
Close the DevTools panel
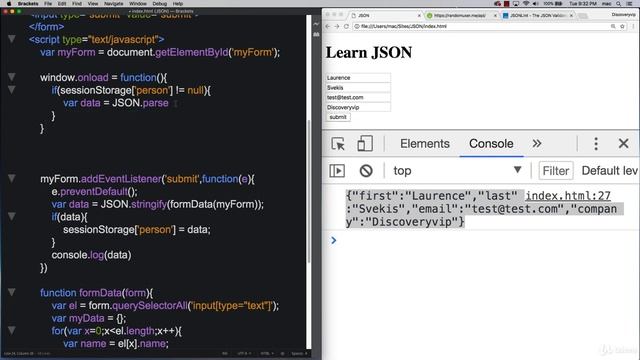pos(623,144)
